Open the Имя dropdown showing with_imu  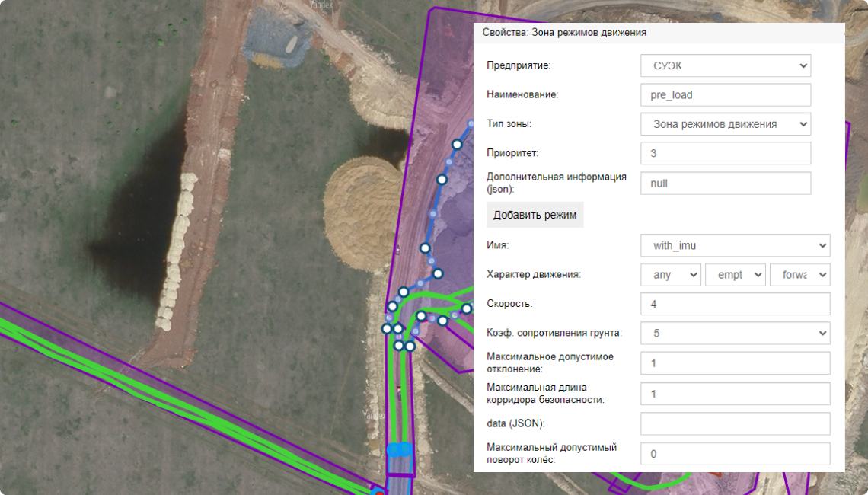pos(736,245)
